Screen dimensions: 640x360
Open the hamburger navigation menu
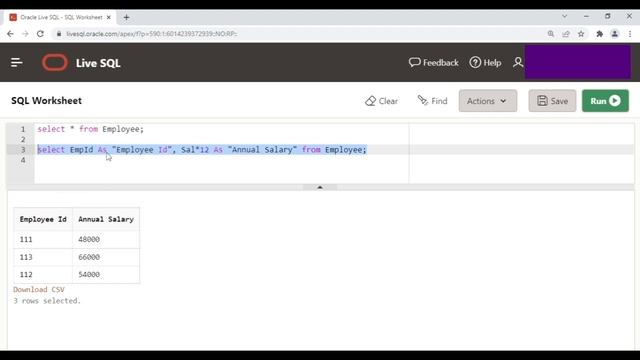17,62
